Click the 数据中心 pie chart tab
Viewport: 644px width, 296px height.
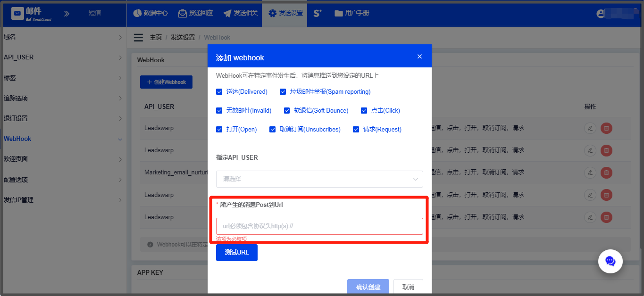[151, 13]
